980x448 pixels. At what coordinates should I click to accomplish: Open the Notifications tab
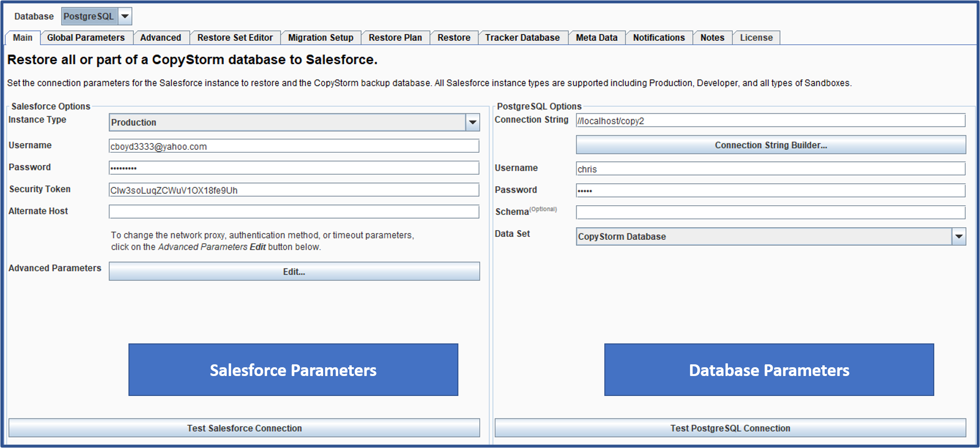pos(659,37)
